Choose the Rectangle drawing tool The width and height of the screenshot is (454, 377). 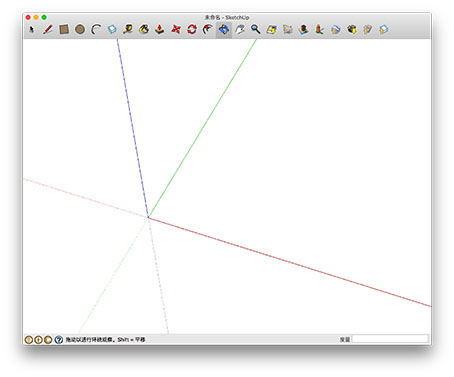[64, 30]
